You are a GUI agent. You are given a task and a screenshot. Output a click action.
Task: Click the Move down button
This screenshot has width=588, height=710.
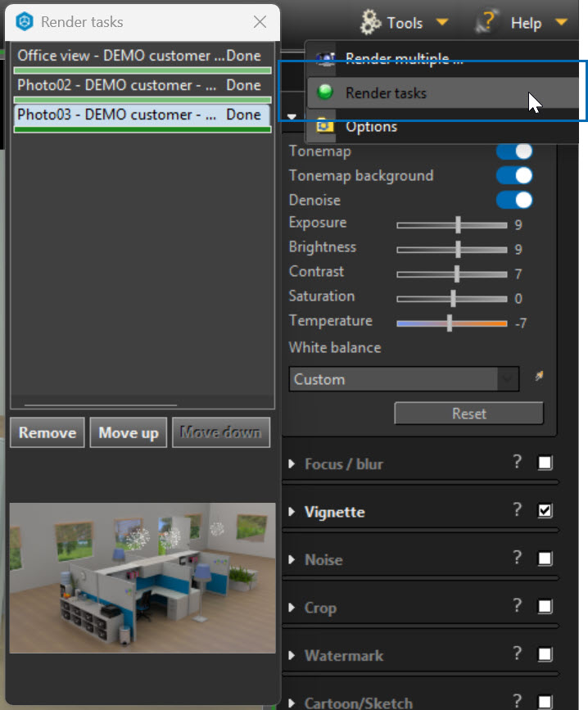pos(221,432)
